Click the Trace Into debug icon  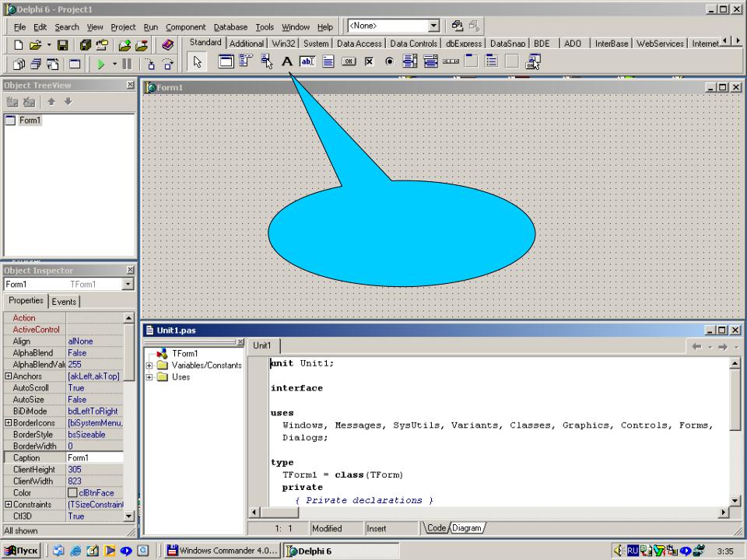pyautogui.click(x=150, y=64)
